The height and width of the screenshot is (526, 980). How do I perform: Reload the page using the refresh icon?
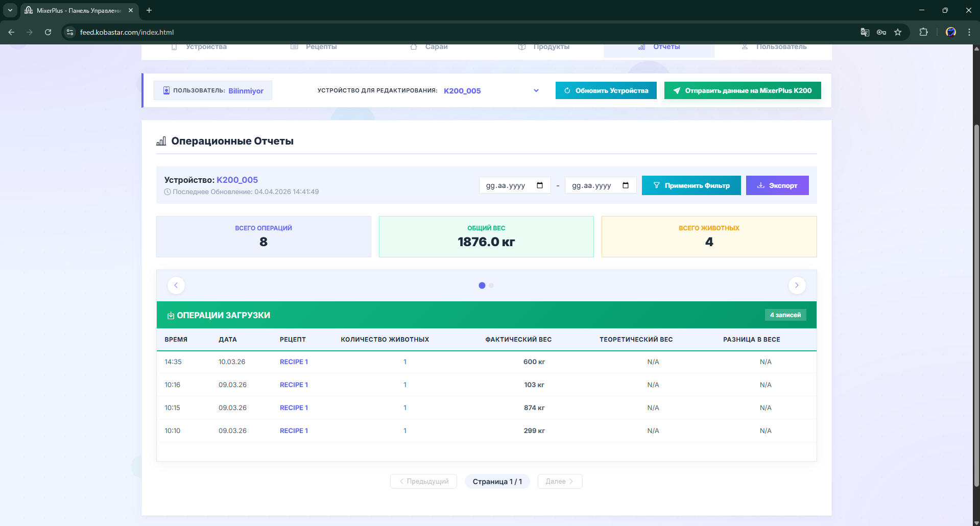pos(48,32)
